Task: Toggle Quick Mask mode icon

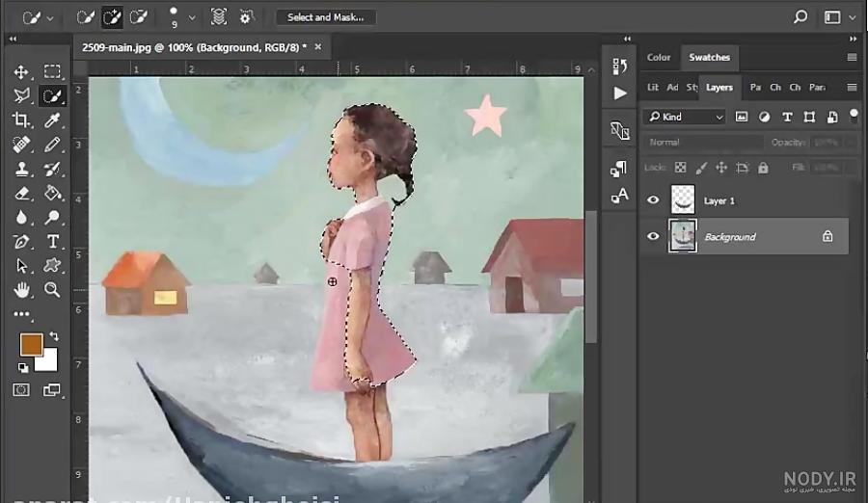Action: point(21,390)
